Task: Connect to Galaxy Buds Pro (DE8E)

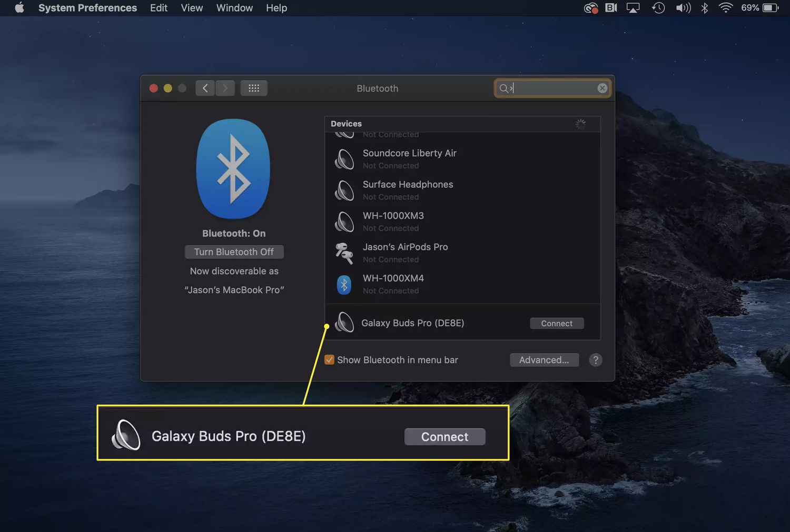Action: pyautogui.click(x=556, y=324)
